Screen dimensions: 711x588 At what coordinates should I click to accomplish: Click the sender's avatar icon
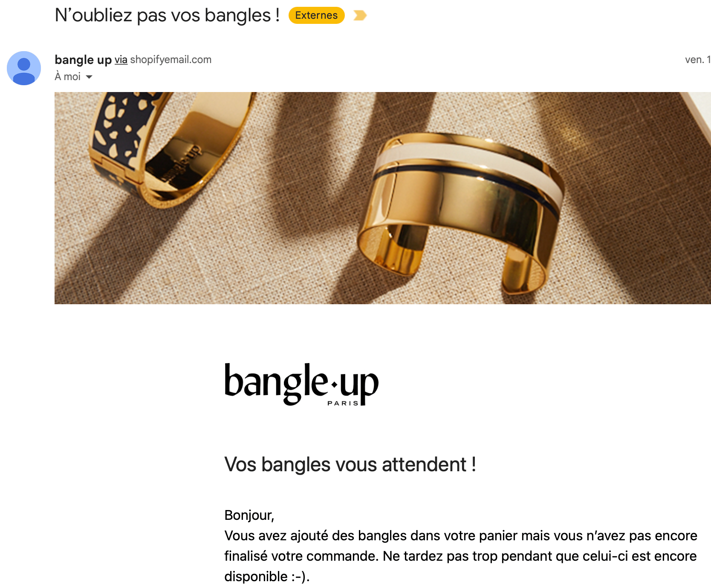(24, 68)
